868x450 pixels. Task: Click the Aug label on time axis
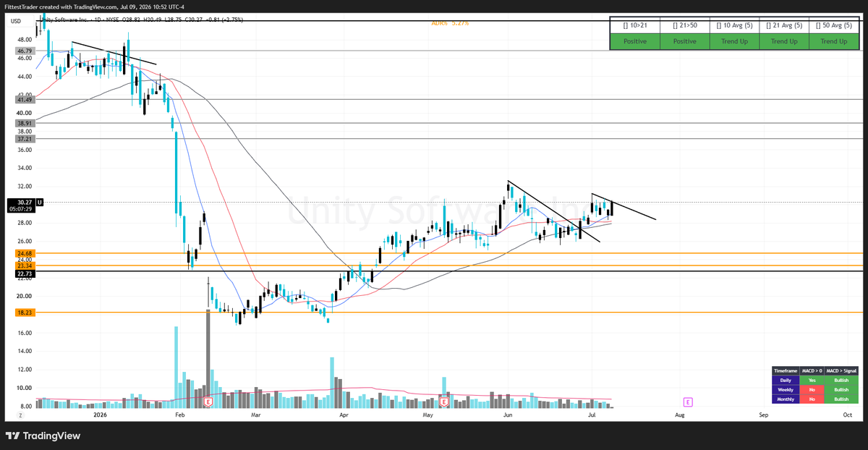tap(680, 415)
